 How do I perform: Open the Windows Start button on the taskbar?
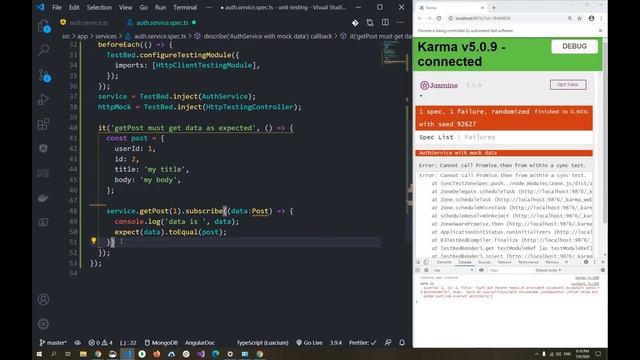(x=39, y=354)
